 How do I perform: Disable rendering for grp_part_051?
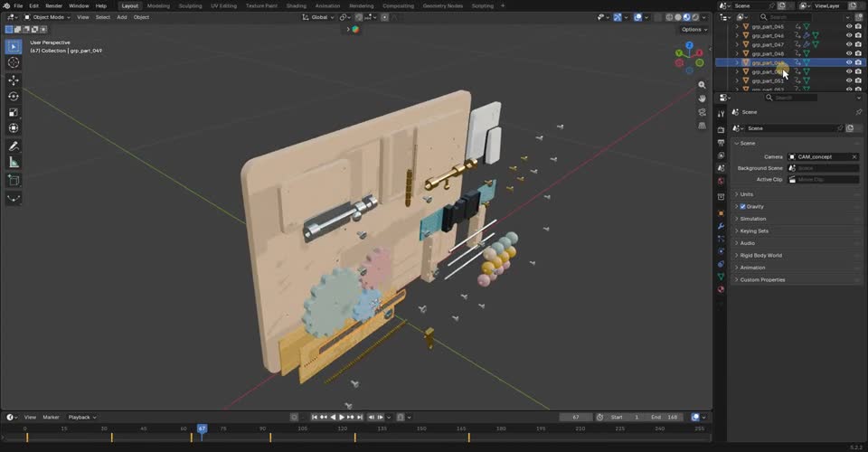(x=859, y=80)
